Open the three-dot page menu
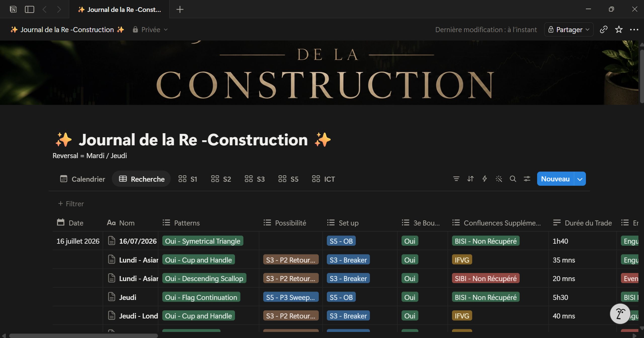 click(634, 30)
